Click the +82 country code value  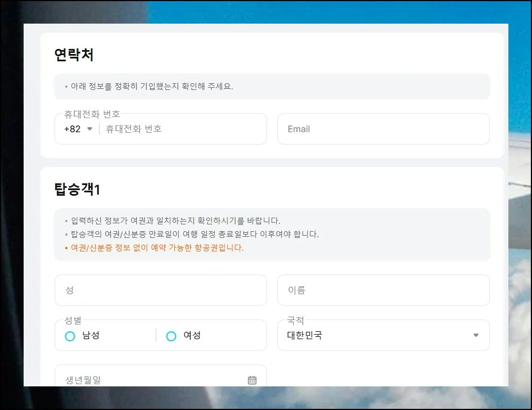(73, 129)
